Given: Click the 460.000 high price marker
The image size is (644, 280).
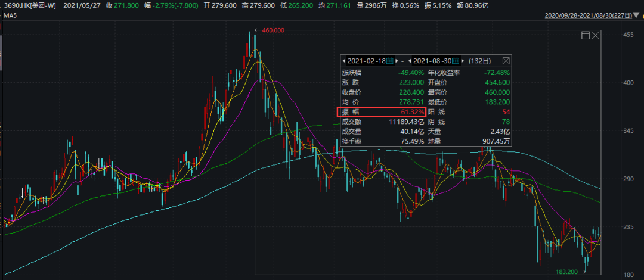Looking at the screenshot, I should [x=272, y=30].
